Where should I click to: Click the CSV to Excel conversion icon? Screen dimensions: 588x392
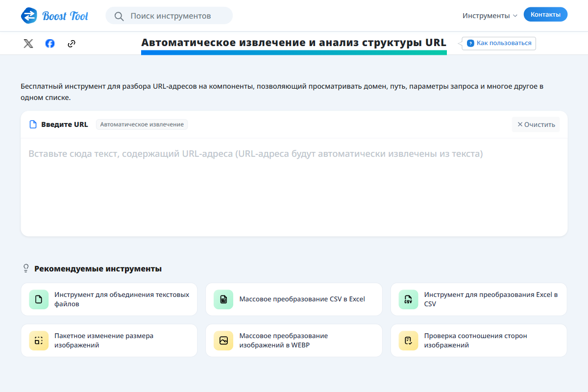coord(223,299)
